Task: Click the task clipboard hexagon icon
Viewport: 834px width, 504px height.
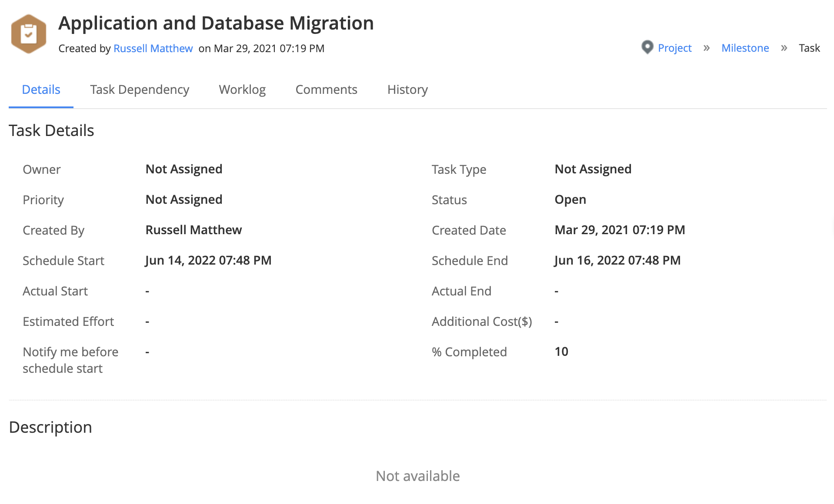Action: pos(29,34)
